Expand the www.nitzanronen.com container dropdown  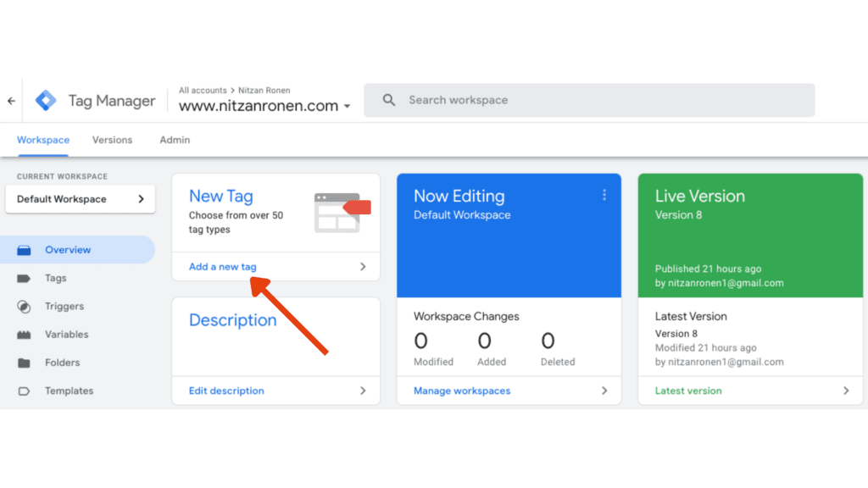click(x=347, y=107)
